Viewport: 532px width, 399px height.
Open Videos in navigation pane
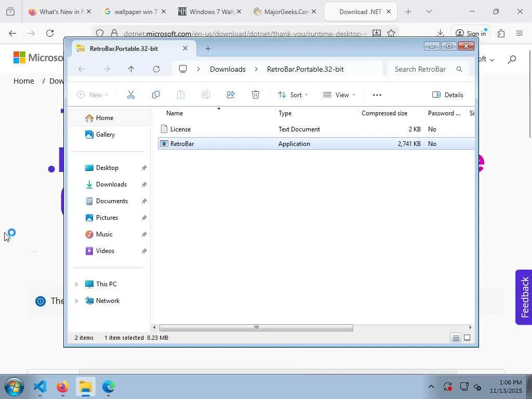point(109,251)
